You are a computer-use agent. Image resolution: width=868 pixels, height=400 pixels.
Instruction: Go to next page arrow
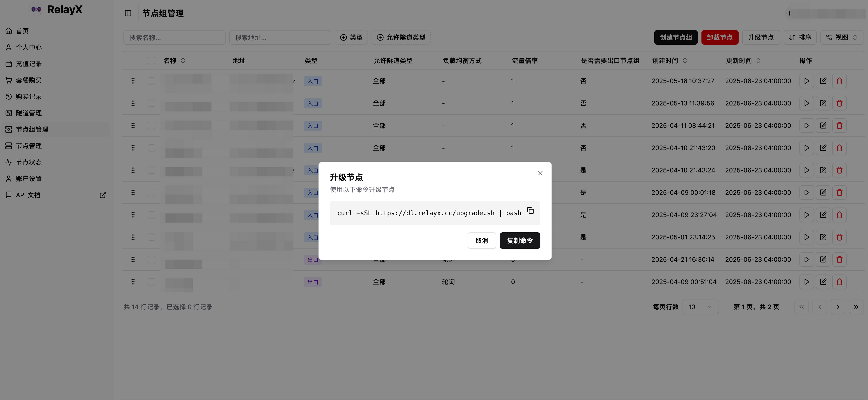pos(838,307)
